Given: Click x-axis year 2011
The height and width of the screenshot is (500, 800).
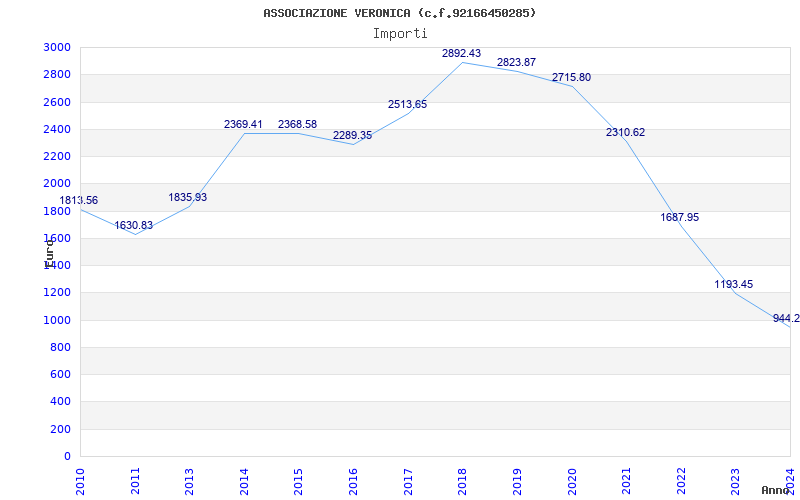Looking at the screenshot, I should (x=135, y=482).
